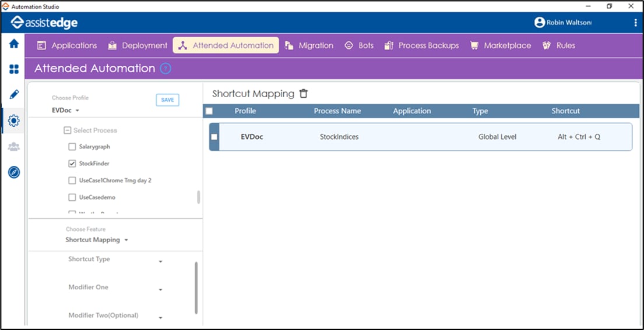Screen dimensions: 644x330
Task: Open the Marketplace tab
Action: 501,45
